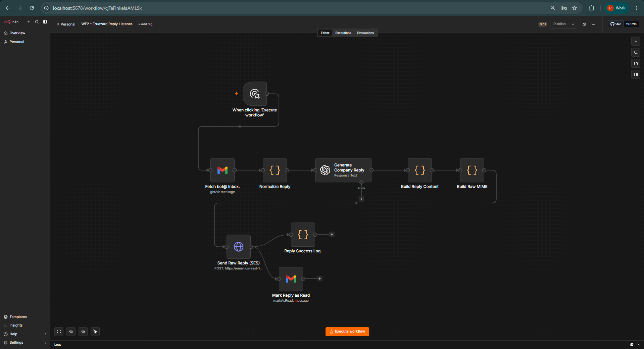Open the add node panel plus button
The image size is (644, 349).
[636, 41]
